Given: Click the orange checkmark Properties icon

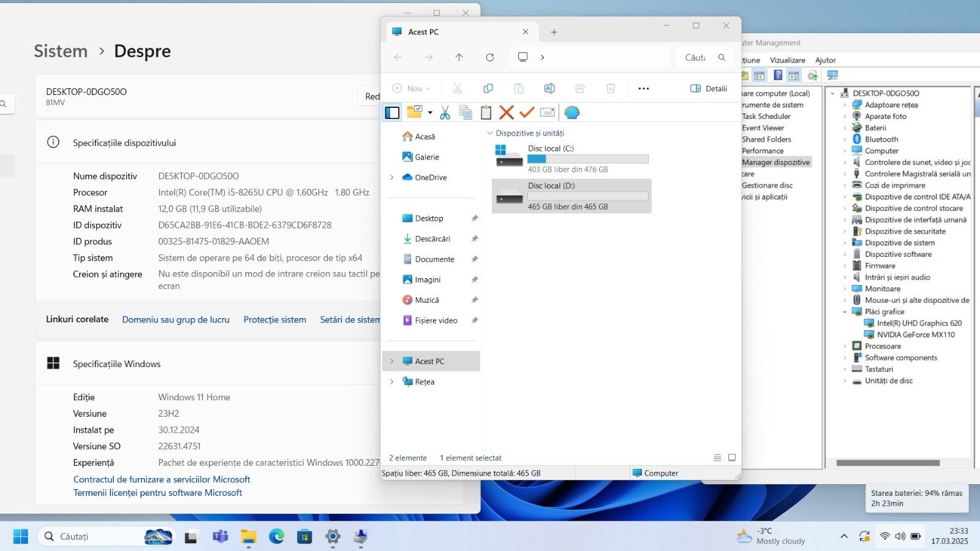Looking at the screenshot, I should (x=527, y=112).
